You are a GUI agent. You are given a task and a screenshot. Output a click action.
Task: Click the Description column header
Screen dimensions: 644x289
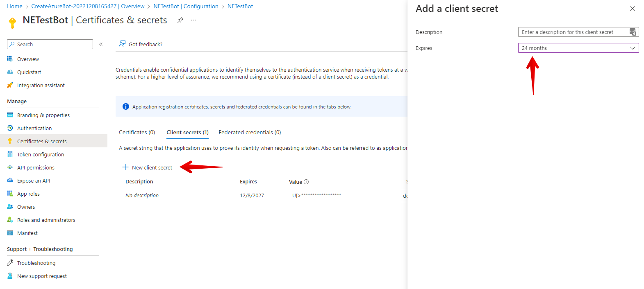point(139,181)
